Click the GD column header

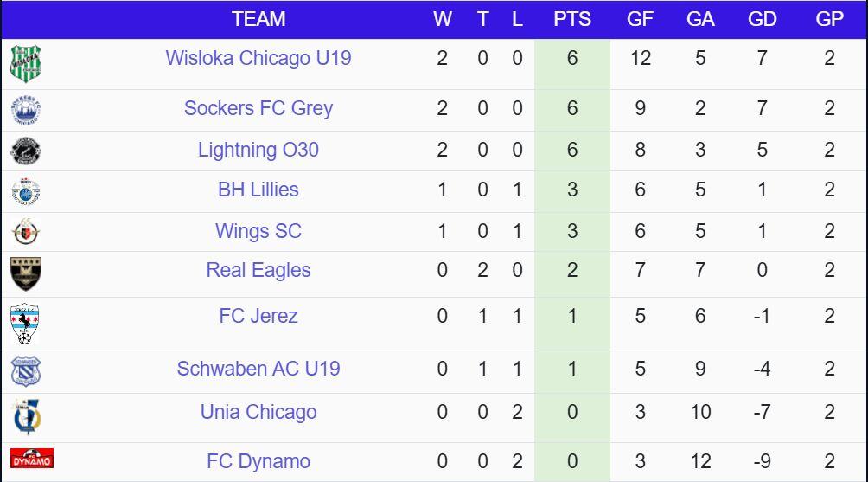click(762, 19)
